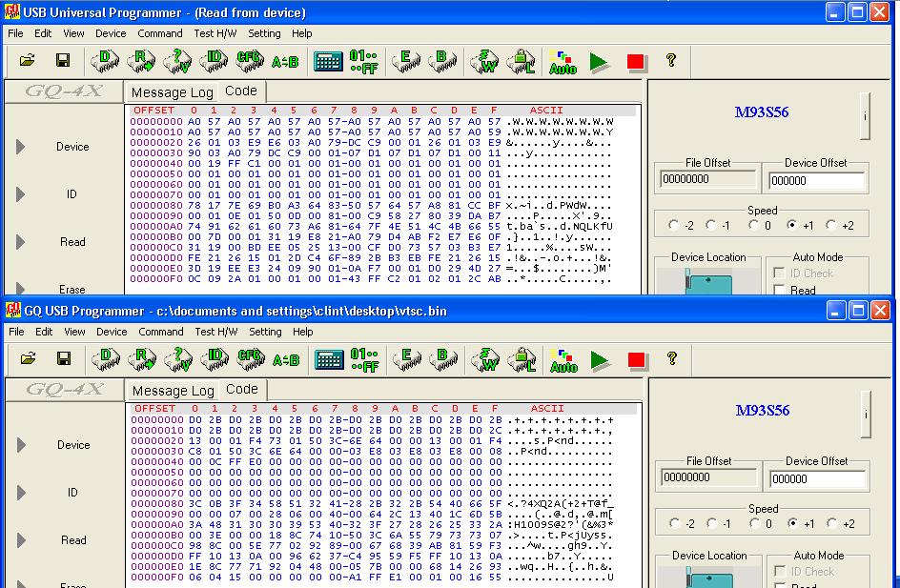The width and height of the screenshot is (900, 588).
Task: Click the 'i' info button beside M93S56 in USB Universal Programmer window
Action: pyautogui.click(x=865, y=116)
